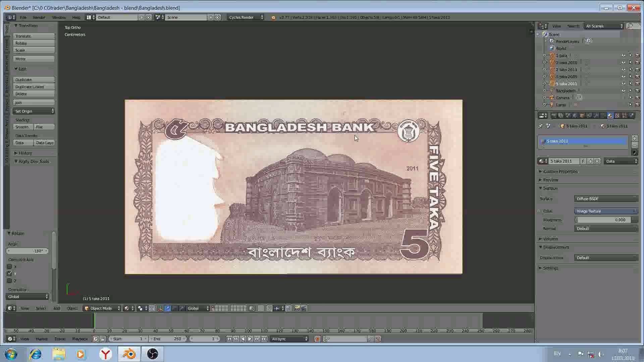Image resolution: width=644 pixels, height=362 pixels.
Task: Open the All Scenes outliner dropdown
Action: click(603, 26)
